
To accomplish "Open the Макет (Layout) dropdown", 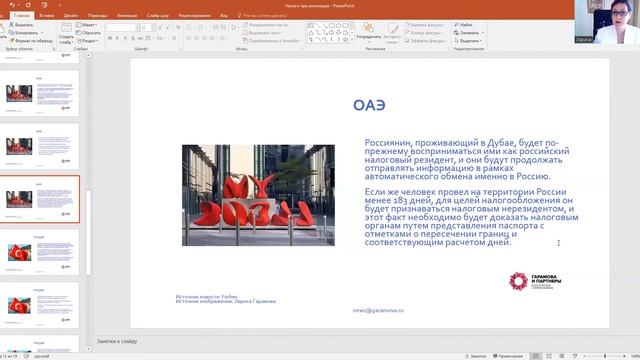I will pos(87,25).
